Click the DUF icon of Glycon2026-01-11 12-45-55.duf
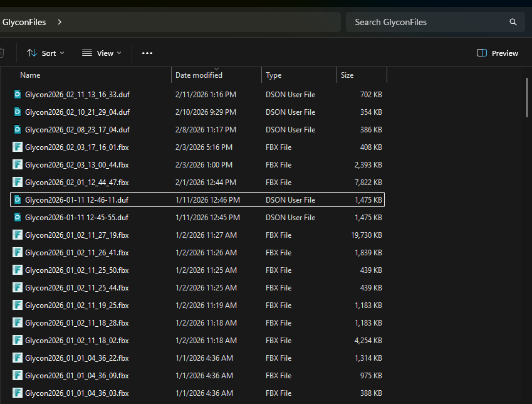 (x=18, y=218)
